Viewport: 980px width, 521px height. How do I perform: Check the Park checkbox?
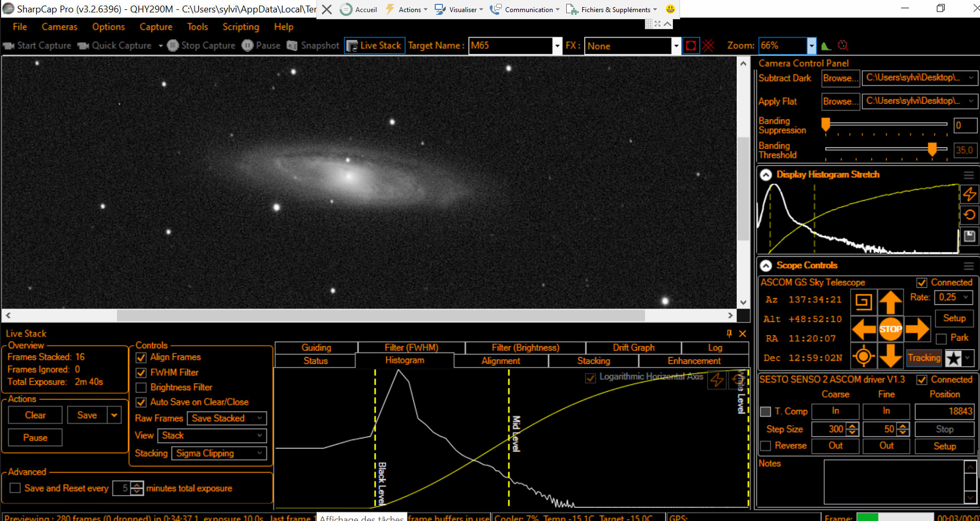pos(941,338)
